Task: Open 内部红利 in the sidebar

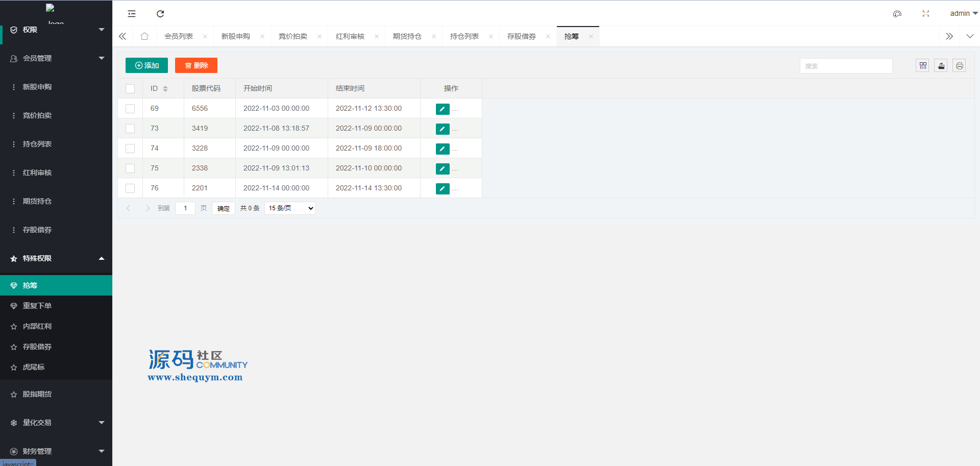Action: [56, 326]
